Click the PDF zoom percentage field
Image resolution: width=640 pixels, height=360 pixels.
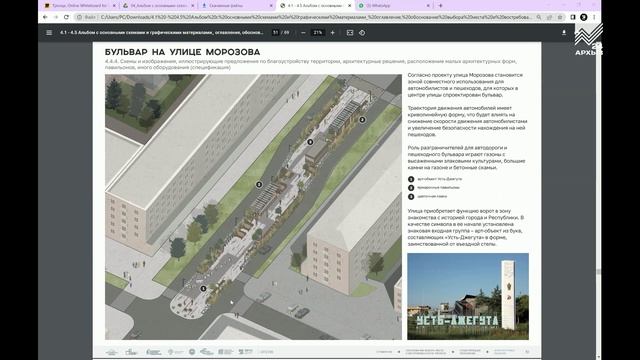(x=318, y=33)
